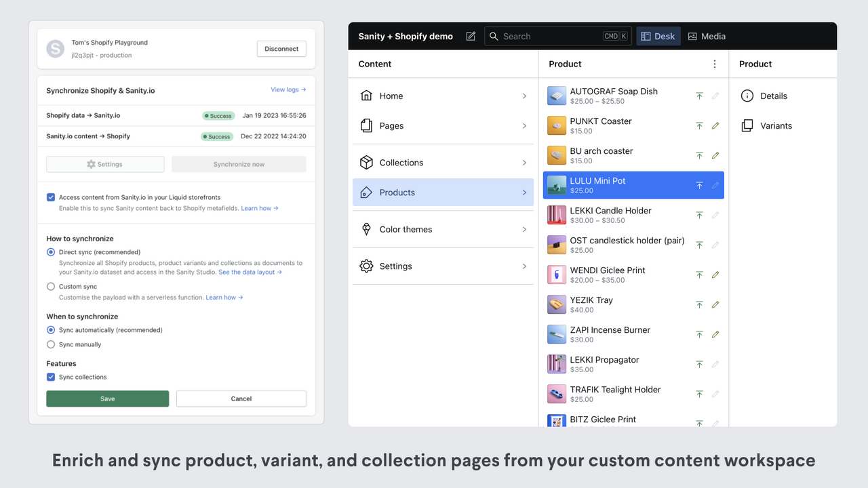This screenshot has width=868, height=488.
Task: Select the Variants pages icon
Action: (747, 125)
